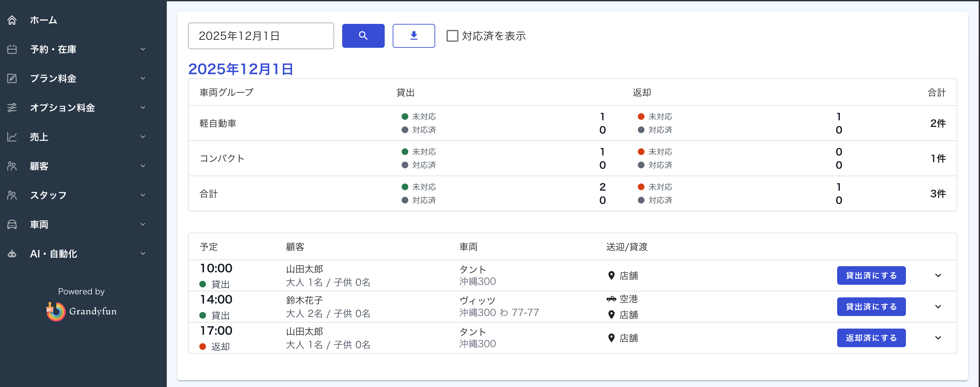
Task: Open details chevron for the 10:00 山田太郎 reservation
Action: tap(938, 275)
